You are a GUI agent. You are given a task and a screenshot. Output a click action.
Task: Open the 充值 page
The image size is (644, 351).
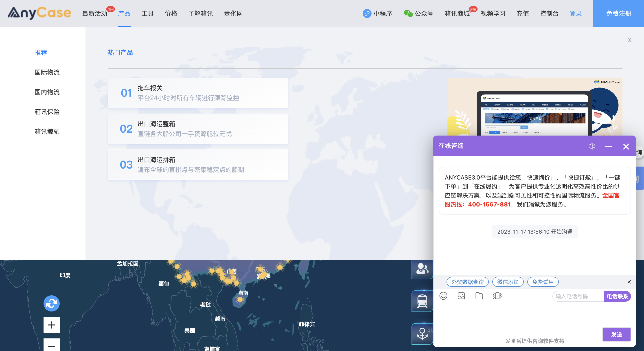pos(523,13)
